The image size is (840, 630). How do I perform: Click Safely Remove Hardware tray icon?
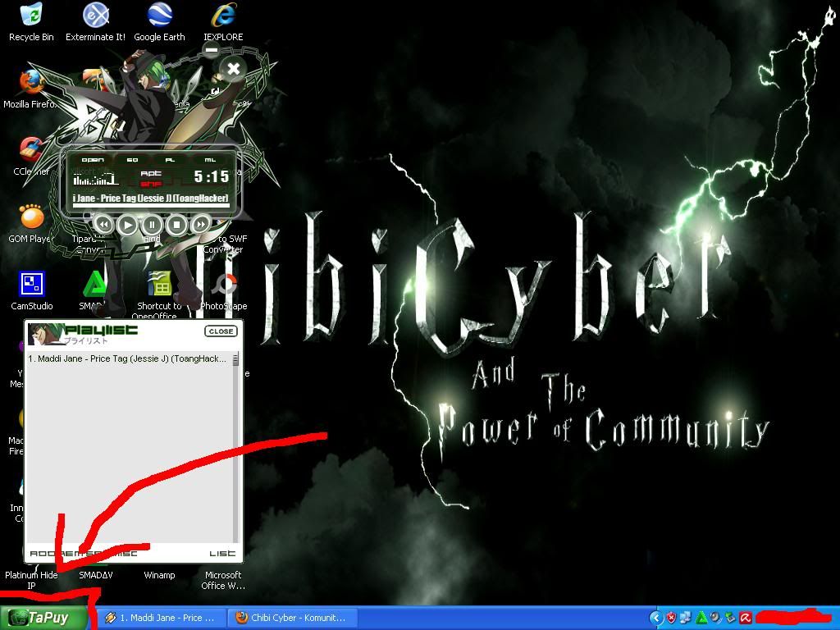pyautogui.click(x=729, y=618)
